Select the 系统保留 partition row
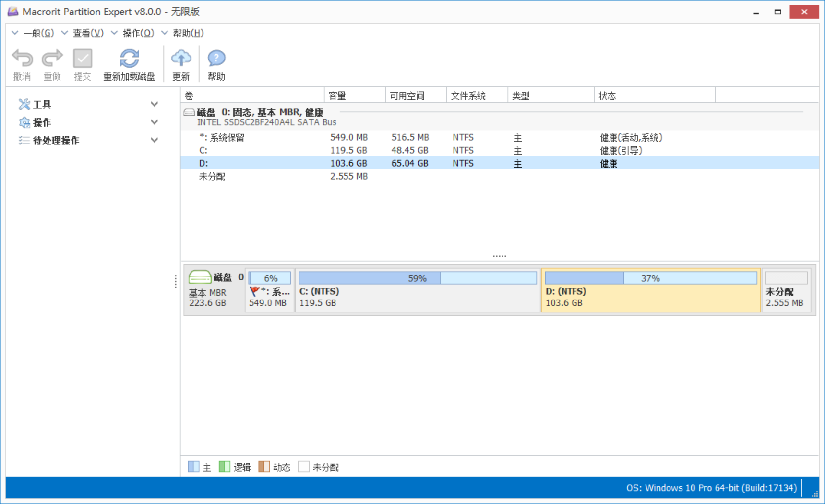Screen dimensions: 825x504 tap(500, 138)
